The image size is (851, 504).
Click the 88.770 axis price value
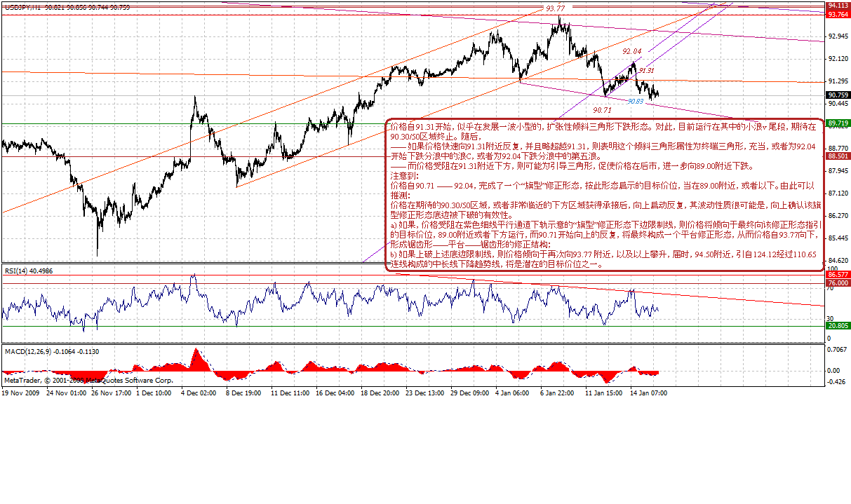point(839,148)
